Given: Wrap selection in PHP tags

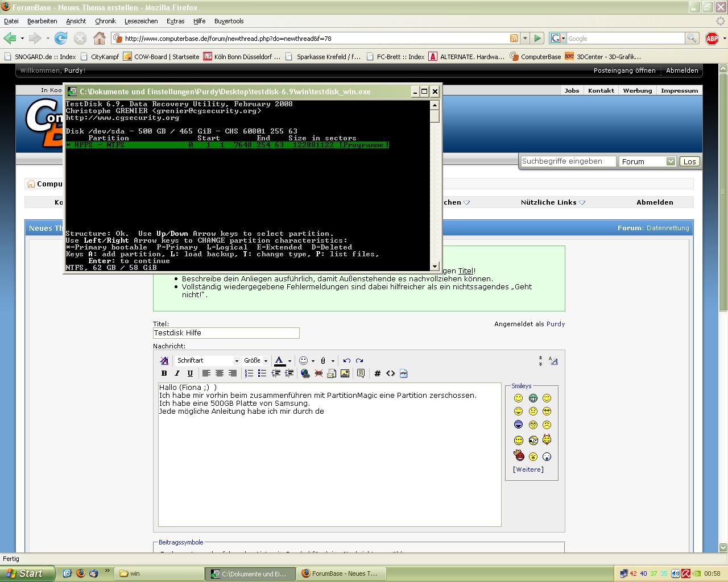Looking at the screenshot, I should pos(404,373).
